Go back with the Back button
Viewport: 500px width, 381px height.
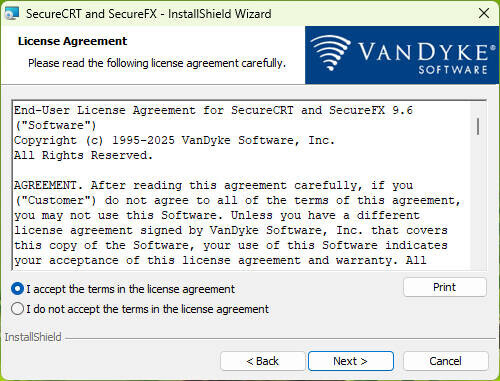click(x=262, y=361)
